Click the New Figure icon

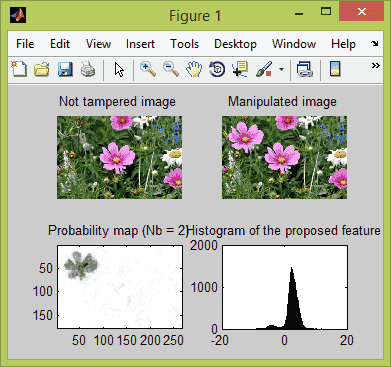pyautogui.click(x=19, y=69)
